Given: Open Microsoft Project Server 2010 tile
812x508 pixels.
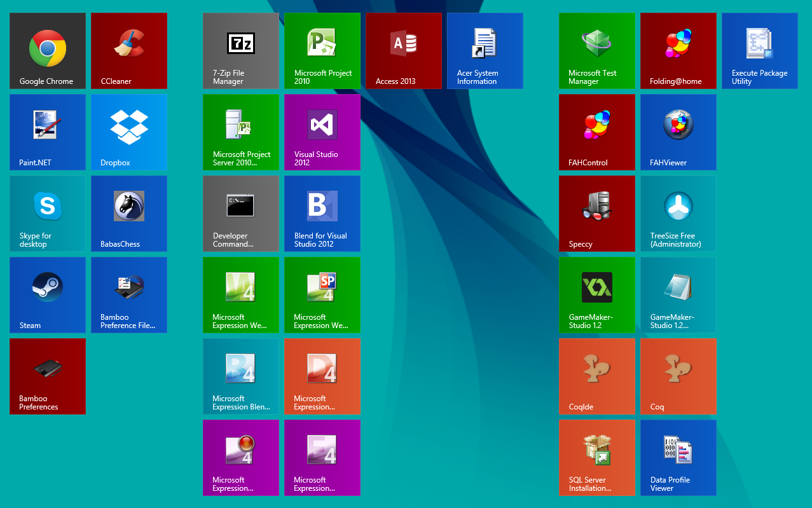Looking at the screenshot, I should click(241, 132).
